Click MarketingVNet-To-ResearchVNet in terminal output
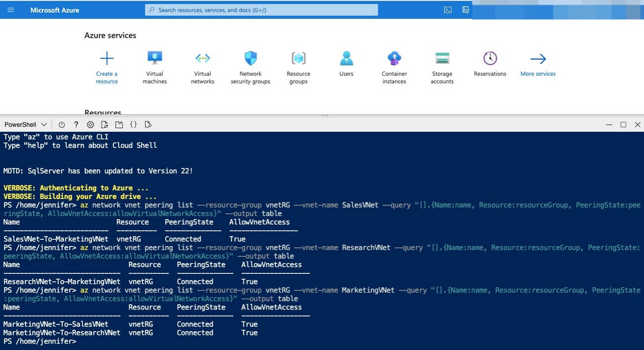The image size is (644, 350). pyautogui.click(x=62, y=333)
